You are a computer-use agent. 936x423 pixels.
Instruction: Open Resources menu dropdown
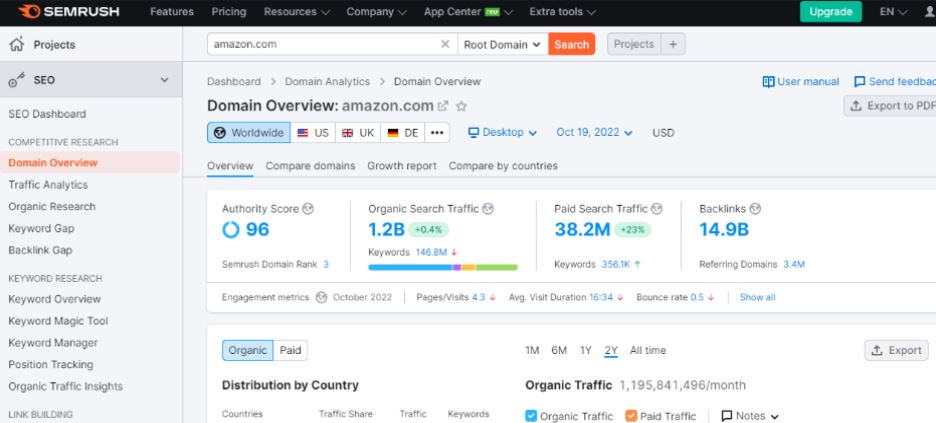point(297,12)
